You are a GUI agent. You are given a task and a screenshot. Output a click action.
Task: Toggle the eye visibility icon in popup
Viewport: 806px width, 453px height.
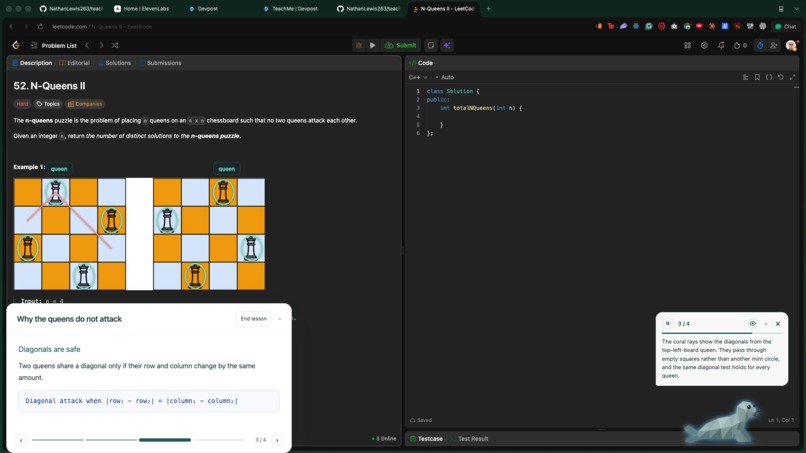[753, 323]
